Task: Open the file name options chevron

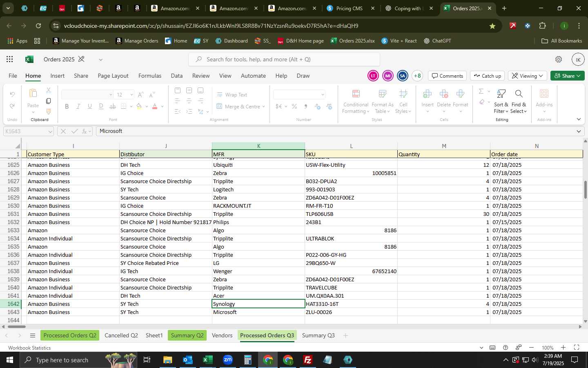Action: (x=100, y=59)
